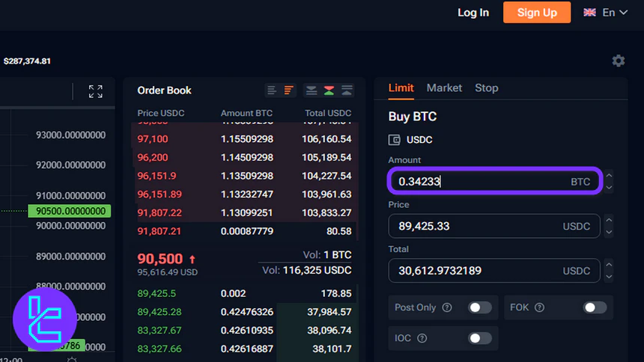Click the FOK help question icon
This screenshot has width=644, height=362.
539,307
